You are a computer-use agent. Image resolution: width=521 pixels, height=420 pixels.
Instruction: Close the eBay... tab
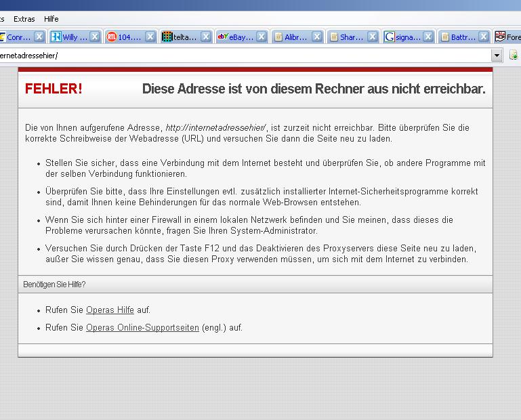[x=262, y=37]
